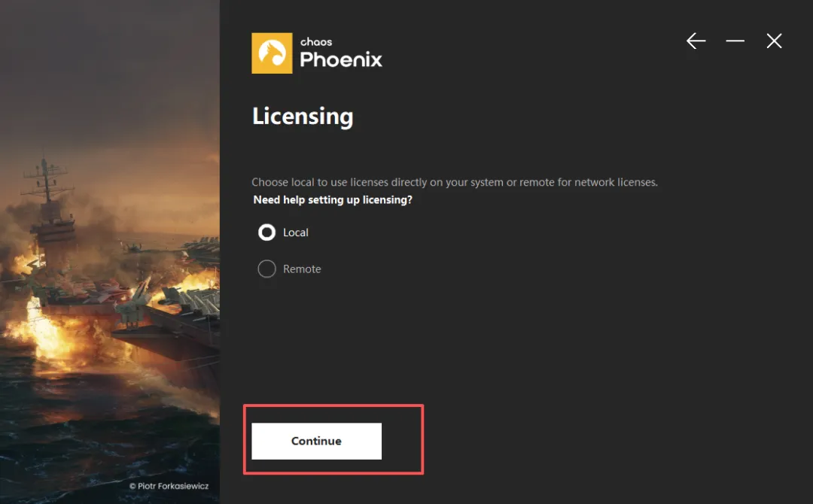Click the burning warship artwork
Image resolution: width=813 pixels, height=504 pixels.
tap(109, 252)
